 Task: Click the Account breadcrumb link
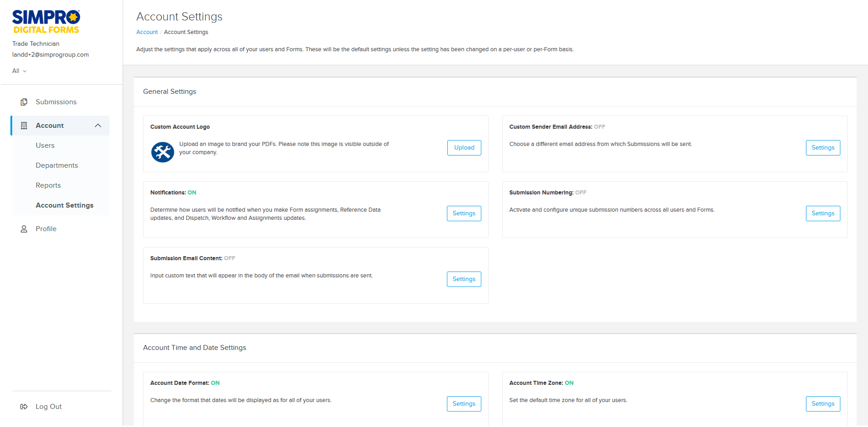coord(147,32)
